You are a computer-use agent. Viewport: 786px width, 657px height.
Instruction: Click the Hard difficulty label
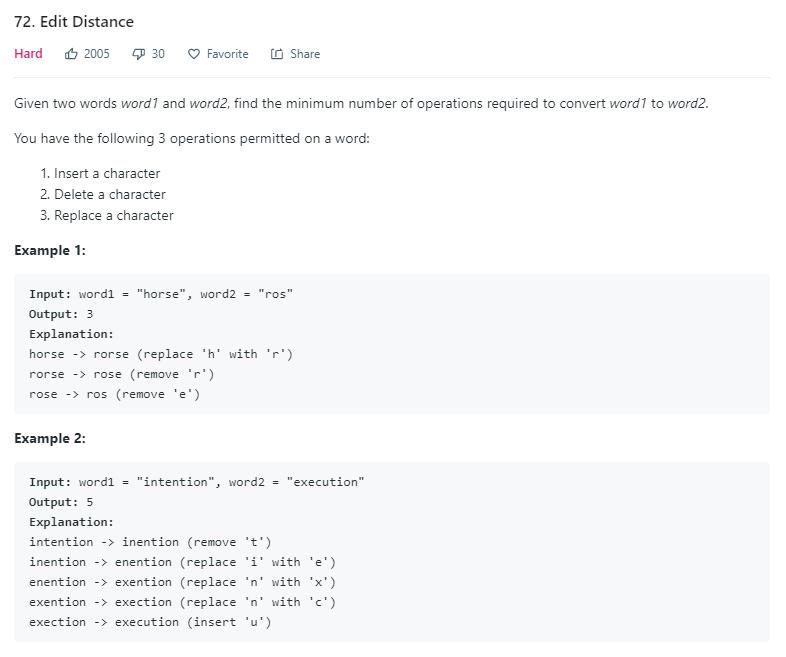click(x=28, y=54)
